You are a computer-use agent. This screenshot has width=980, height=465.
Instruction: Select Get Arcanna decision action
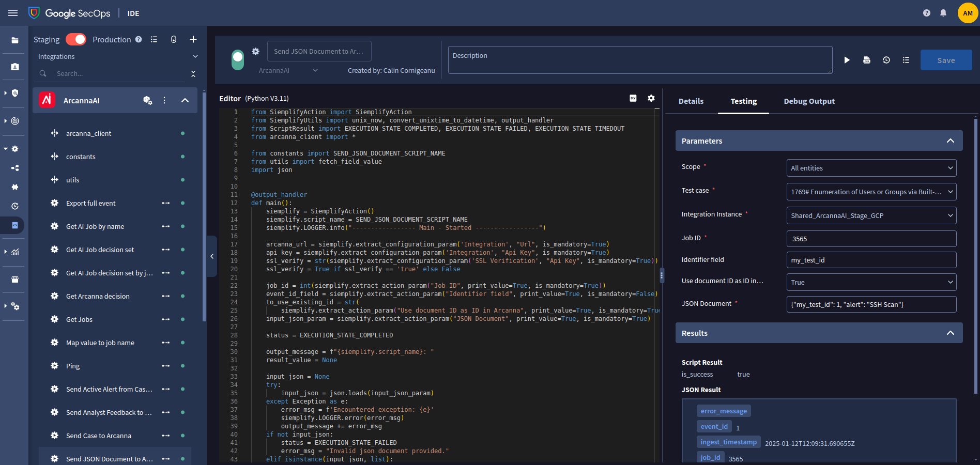tap(98, 296)
